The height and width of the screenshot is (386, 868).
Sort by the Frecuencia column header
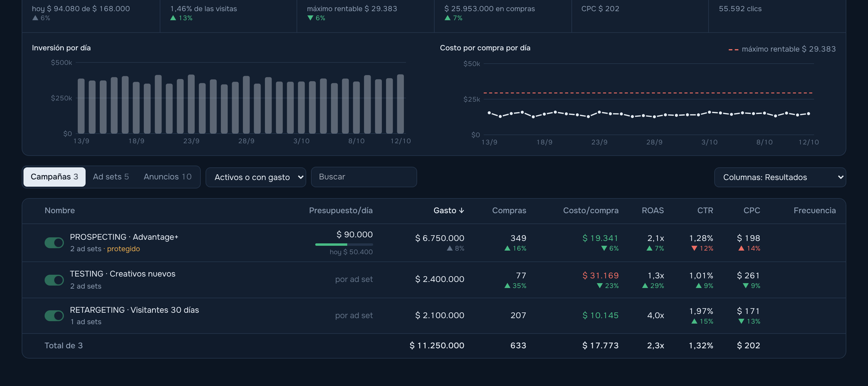pyautogui.click(x=815, y=211)
